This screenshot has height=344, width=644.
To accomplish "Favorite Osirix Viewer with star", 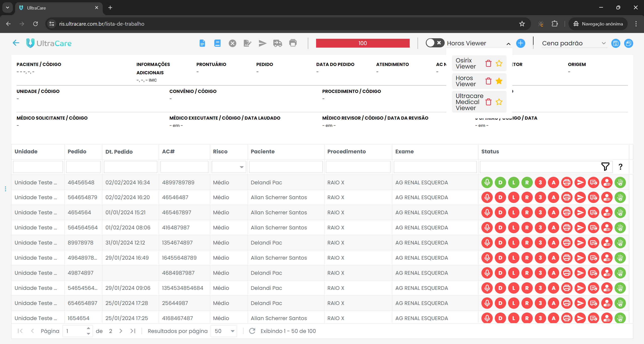I will click(499, 63).
